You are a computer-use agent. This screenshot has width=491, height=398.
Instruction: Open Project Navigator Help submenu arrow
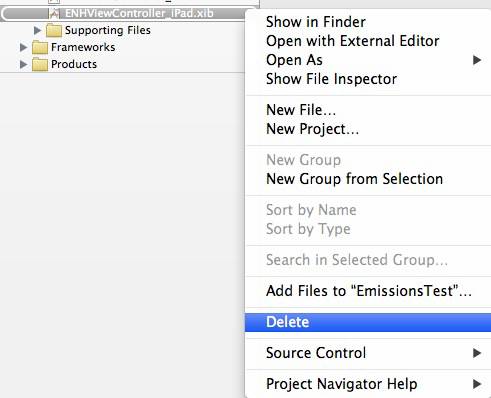[x=477, y=384]
